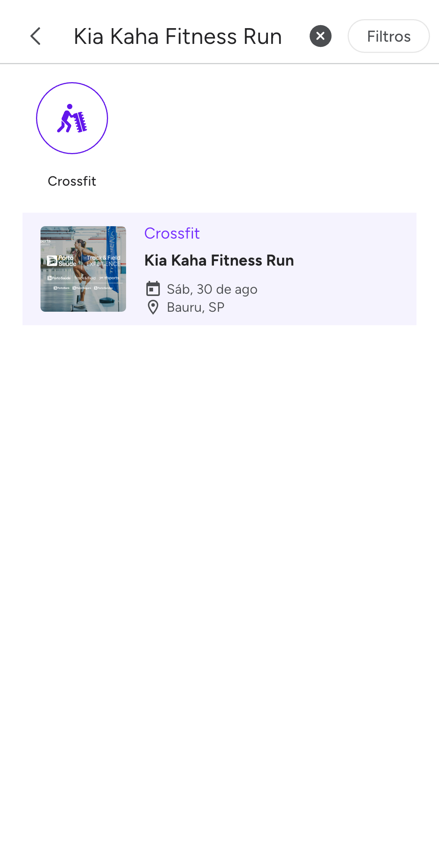Select the date Sáb, 30 de ago
Screen dimensions: 439x868
(x=212, y=289)
